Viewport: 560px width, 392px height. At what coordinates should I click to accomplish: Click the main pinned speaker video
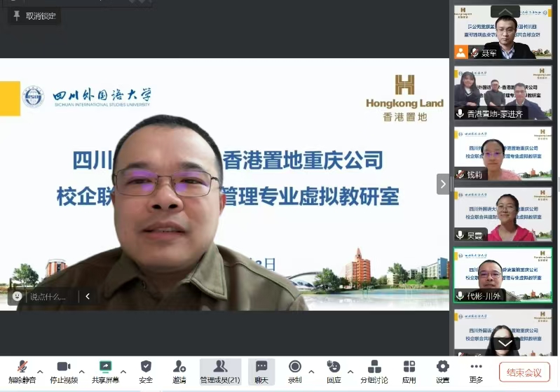[x=224, y=184]
